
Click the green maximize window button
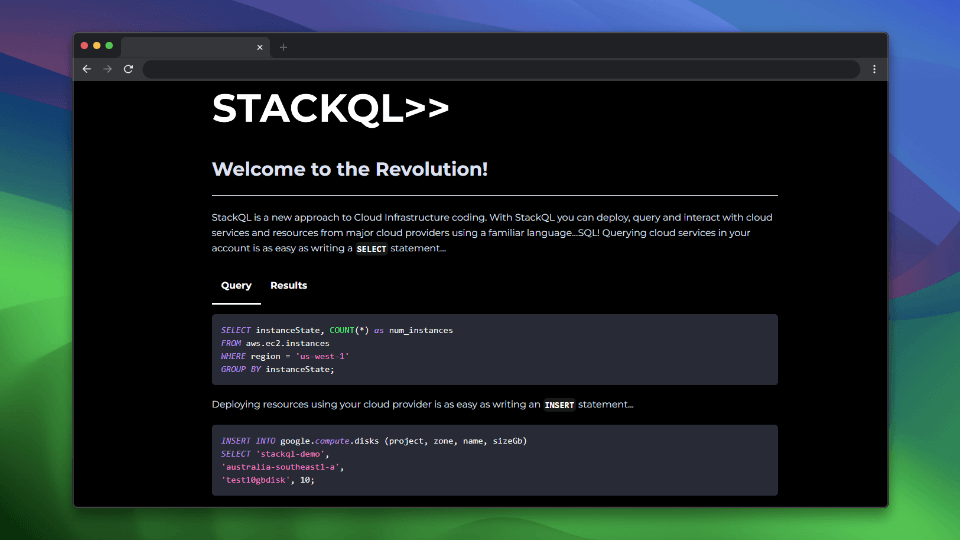coord(109,46)
